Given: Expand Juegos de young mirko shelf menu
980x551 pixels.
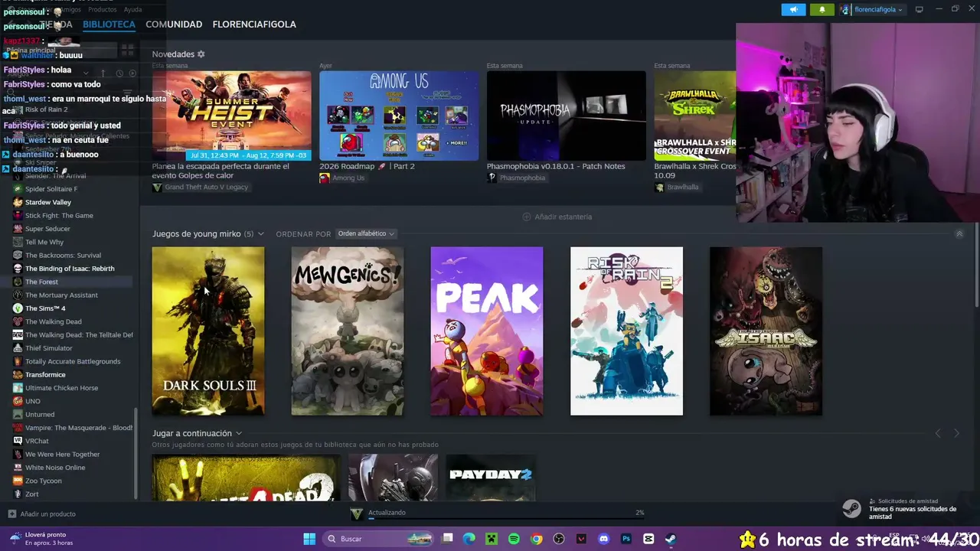Looking at the screenshot, I should [261, 233].
